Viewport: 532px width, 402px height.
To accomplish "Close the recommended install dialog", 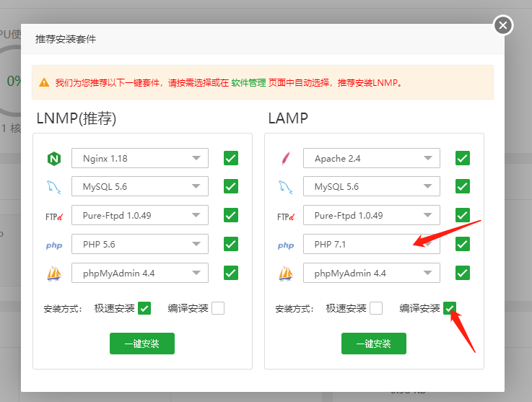I will [503, 25].
